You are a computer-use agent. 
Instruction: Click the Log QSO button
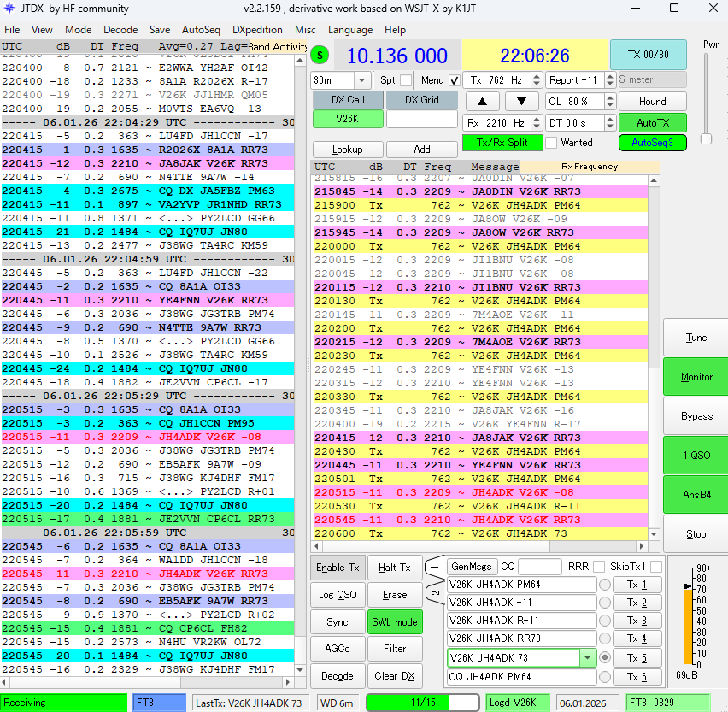(x=337, y=595)
